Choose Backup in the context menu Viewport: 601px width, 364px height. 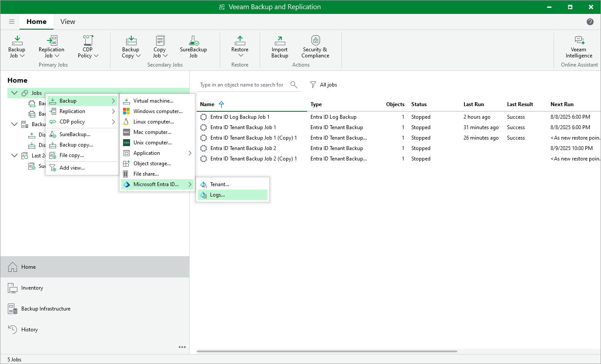pyautogui.click(x=82, y=101)
